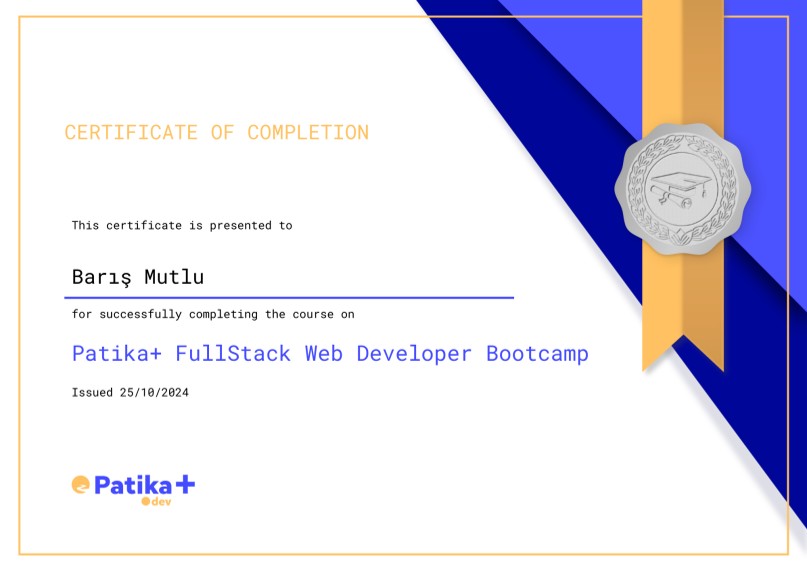Click the 'Issued 25/10/2024' date
Viewport: 807px width, 570px height.
pos(130,393)
